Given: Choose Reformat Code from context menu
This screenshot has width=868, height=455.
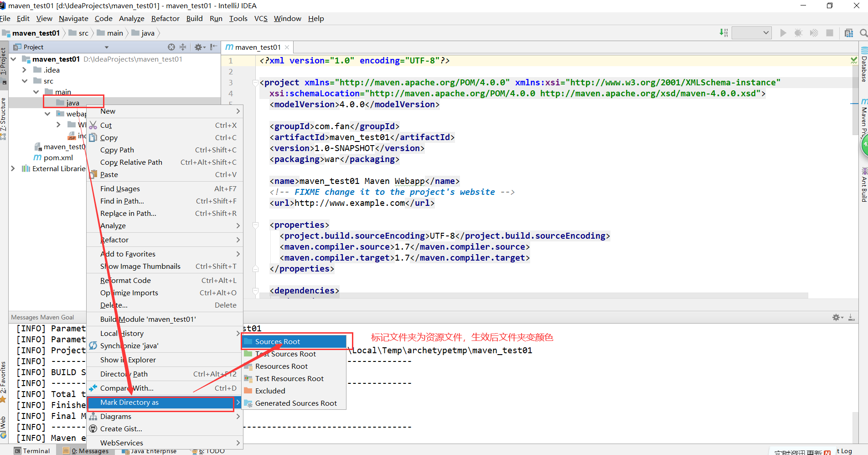Looking at the screenshot, I should (x=165, y=280).
